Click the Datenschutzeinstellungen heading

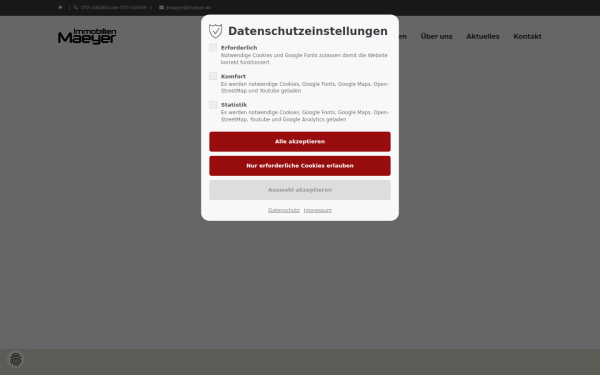click(x=308, y=31)
